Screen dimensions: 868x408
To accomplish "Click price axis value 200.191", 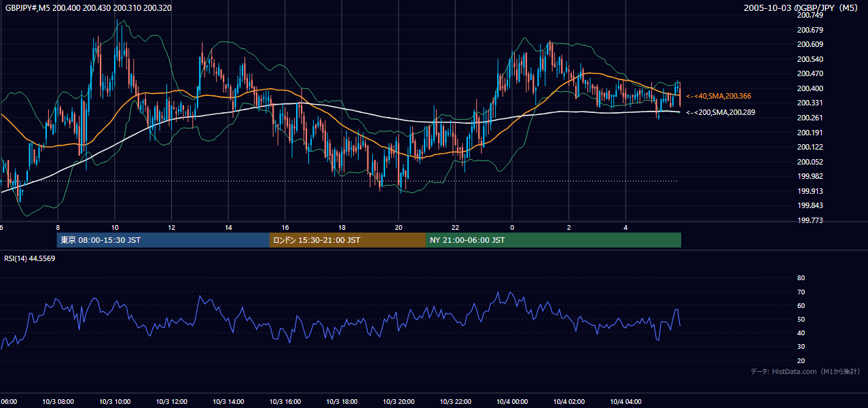I will [x=810, y=133].
